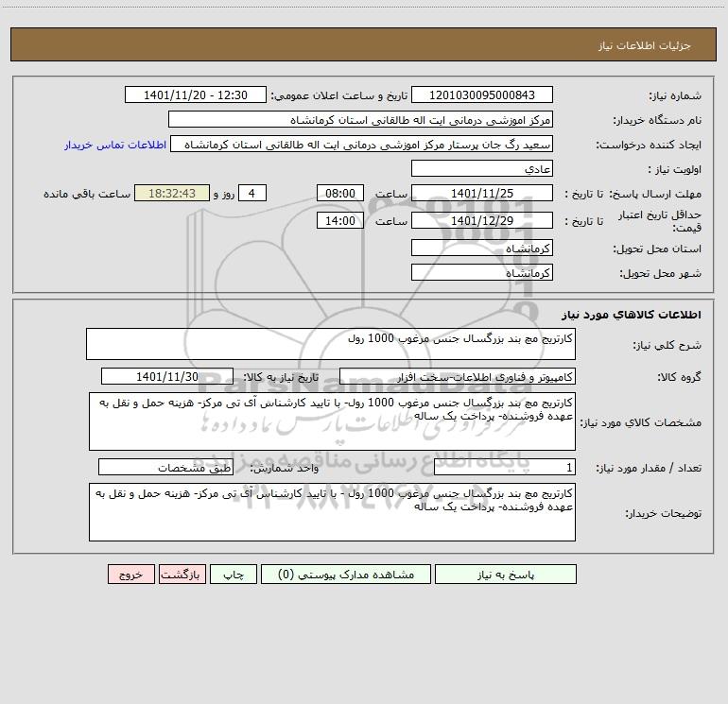The height and width of the screenshot is (704, 728).
Task: Click the مشخصات کالای مورد نیاز label
Action: [x=640, y=422]
